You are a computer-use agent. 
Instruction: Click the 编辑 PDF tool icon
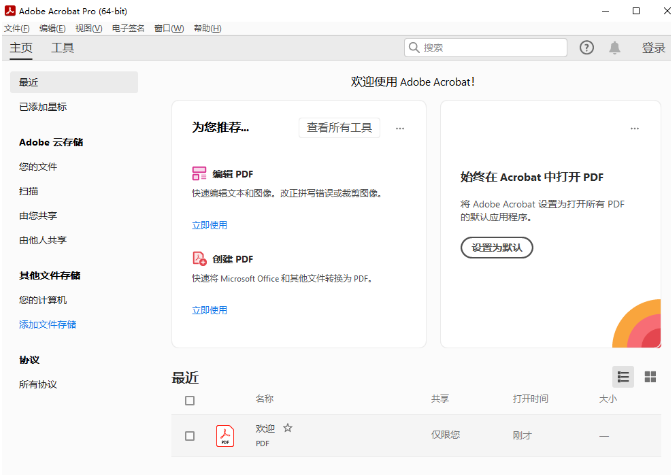pos(199,173)
